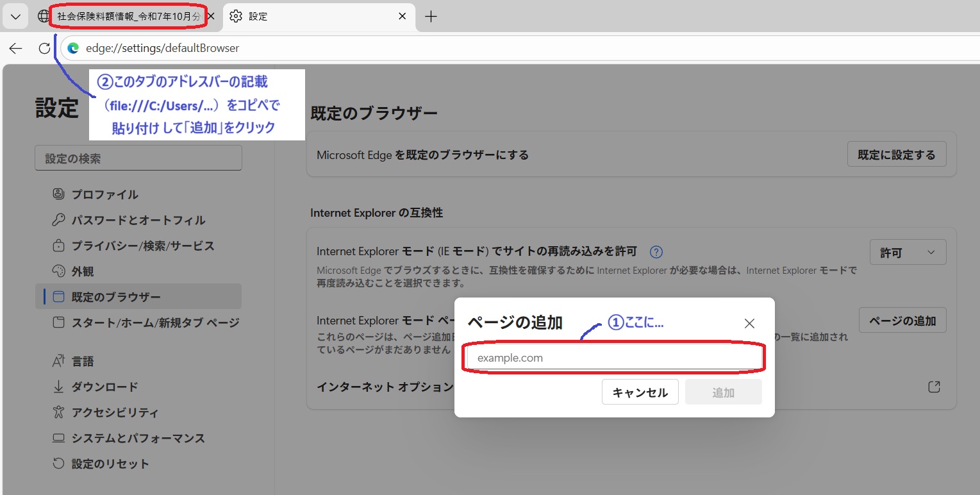Click the example.com URL input field

[614, 358]
